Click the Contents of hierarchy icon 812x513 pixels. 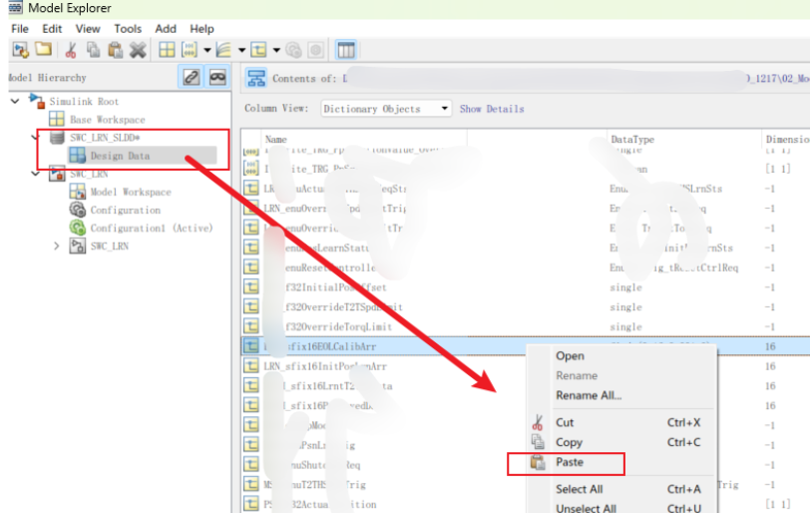(255, 78)
